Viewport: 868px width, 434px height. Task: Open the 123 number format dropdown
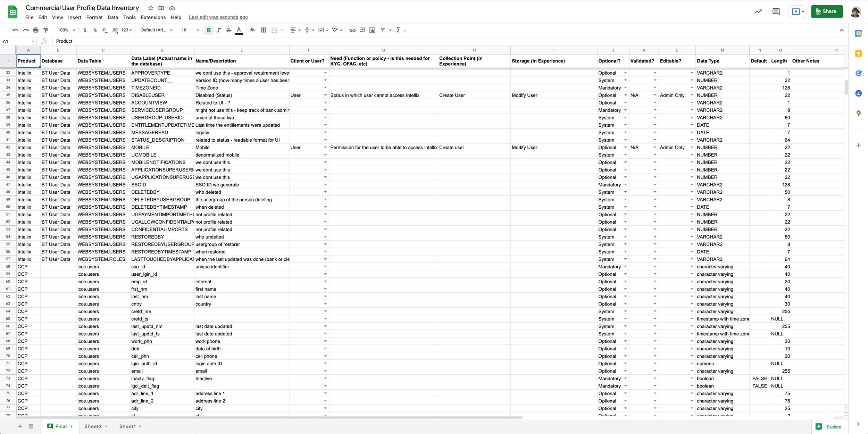point(126,30)
